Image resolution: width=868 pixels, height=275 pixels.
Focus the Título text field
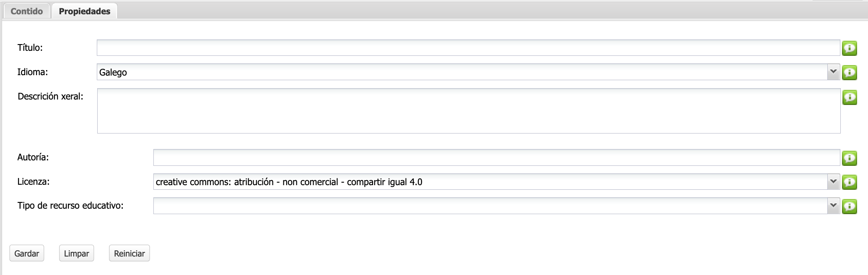tap(468, 48)
